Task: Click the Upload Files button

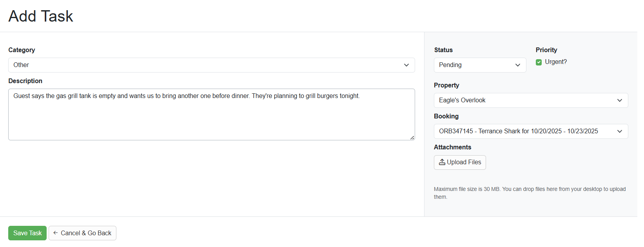Action: tap(460, 162)
